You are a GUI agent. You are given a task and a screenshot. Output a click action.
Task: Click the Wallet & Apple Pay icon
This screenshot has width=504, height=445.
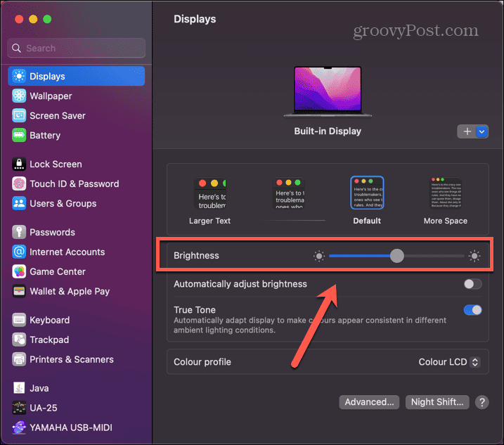[x=19, y=291]
